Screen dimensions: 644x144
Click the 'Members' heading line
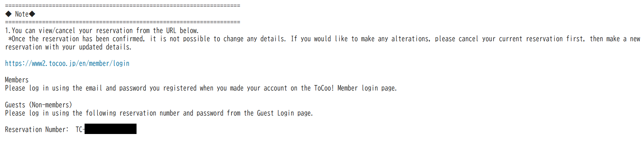pyautogui.click(x=17, y=80)
